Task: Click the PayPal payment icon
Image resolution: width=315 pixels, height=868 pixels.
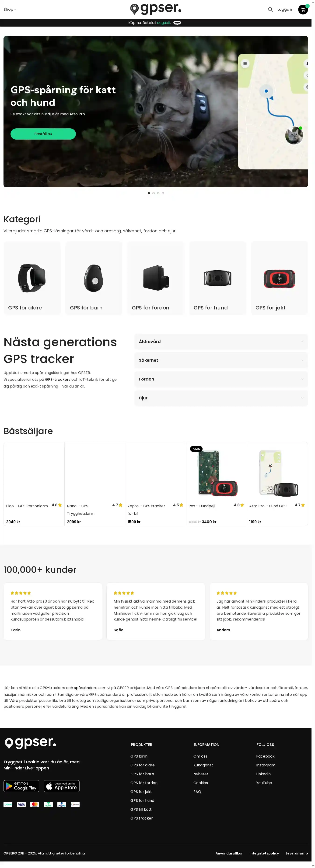Action: (x=62, y=805)
